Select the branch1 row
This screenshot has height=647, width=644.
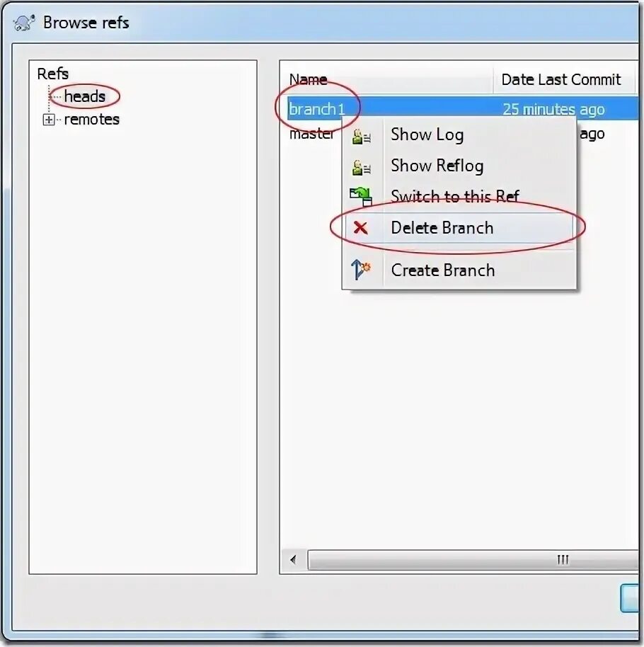click(462, 108)
